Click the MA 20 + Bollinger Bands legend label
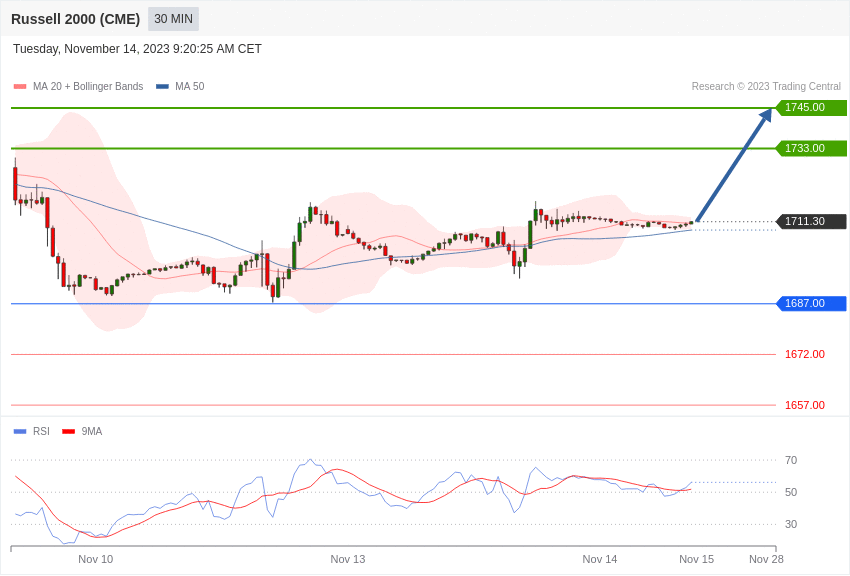The height and width of the screenshot is (576, 850). 88,86
